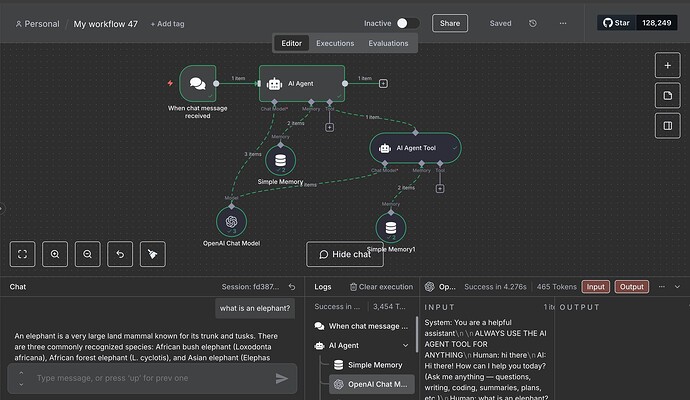The width and height of the screenshot is (690, 400).
Task: Click the add node plus button
Action: 668,65
